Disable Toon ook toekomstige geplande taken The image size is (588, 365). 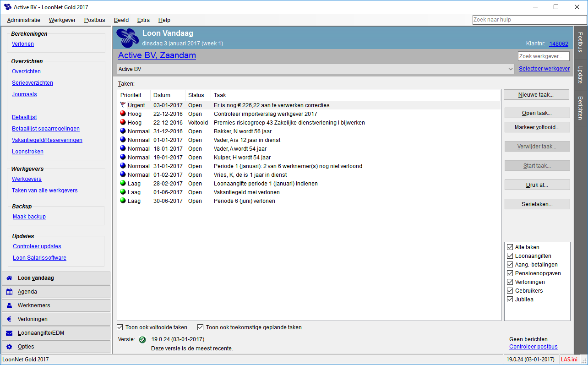click(x=200, y=327)
